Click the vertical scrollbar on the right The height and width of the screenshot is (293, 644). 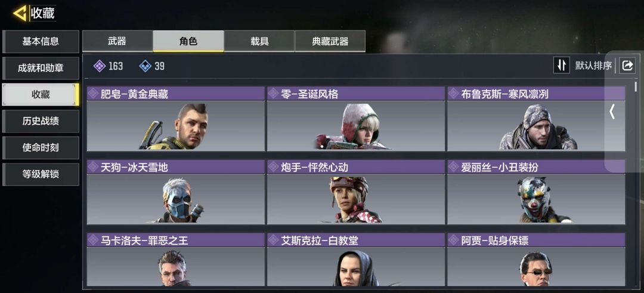[x=636, y=87]
